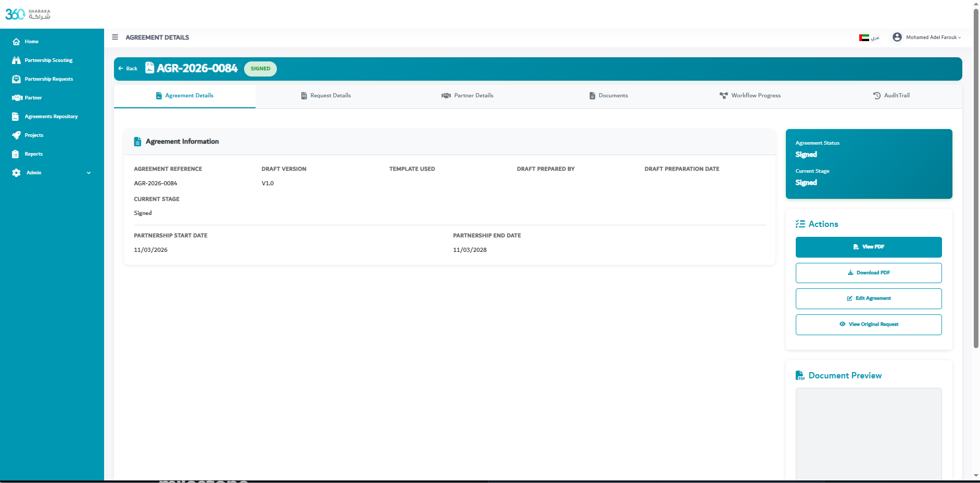The image size is (980, 483).
Task: Open the Partner Details tab
Action: tap(467, 96)
